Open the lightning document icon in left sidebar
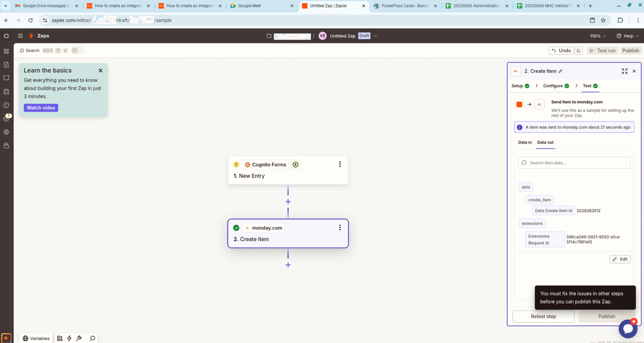644x343 pixels. (x=6, y=65)
